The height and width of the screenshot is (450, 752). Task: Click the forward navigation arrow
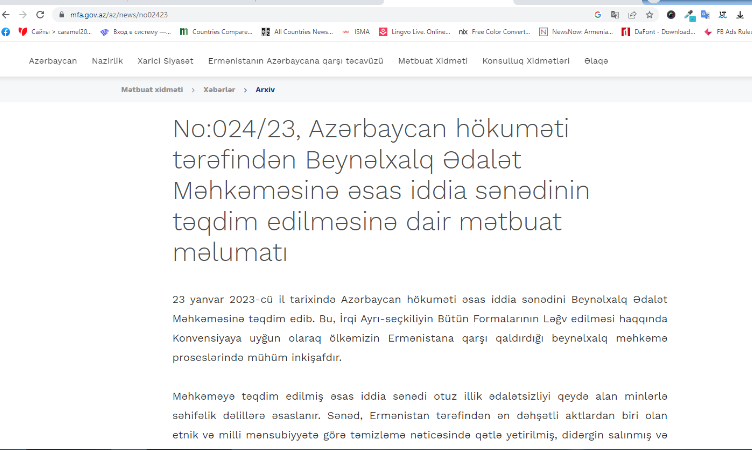click(x=23, y=15)
